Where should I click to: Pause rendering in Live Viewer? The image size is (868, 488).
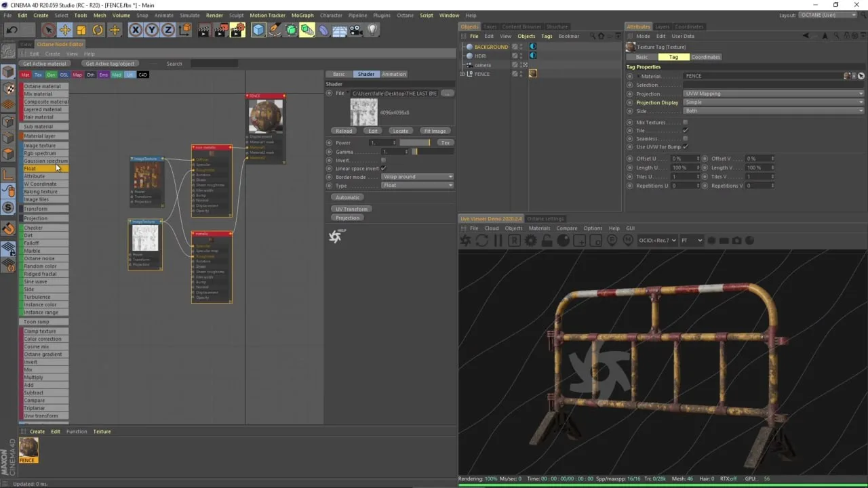(x=498, y=241)
